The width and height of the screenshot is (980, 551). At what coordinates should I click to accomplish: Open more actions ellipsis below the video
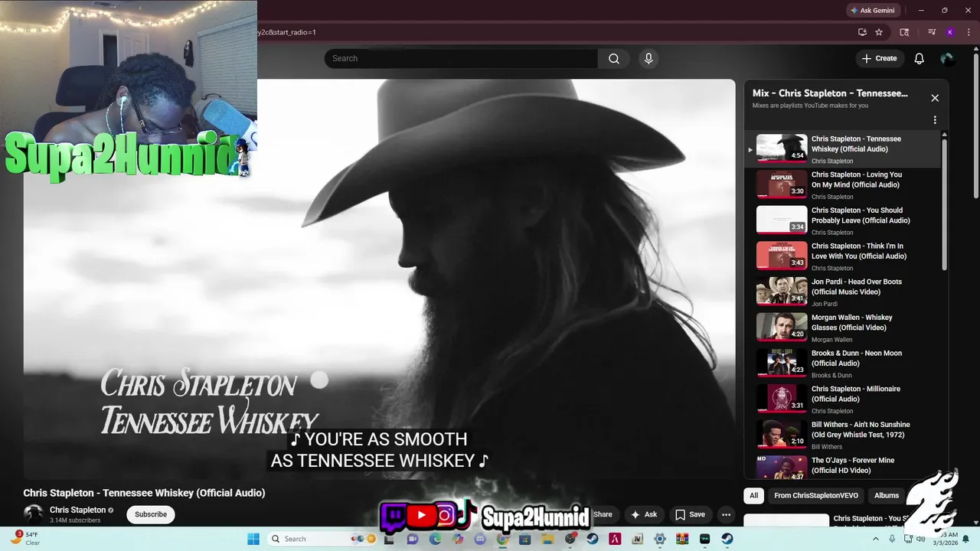pos(726,514)
